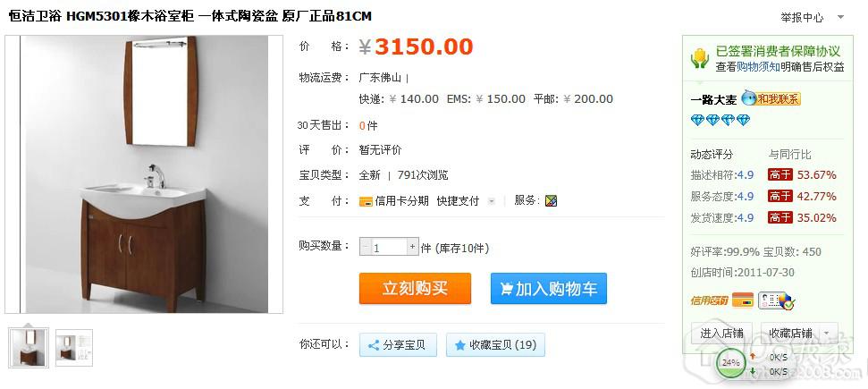Open dropdown arrow next to 收藏店铺
The image size is (868, 389).
[x=827, y=333]
